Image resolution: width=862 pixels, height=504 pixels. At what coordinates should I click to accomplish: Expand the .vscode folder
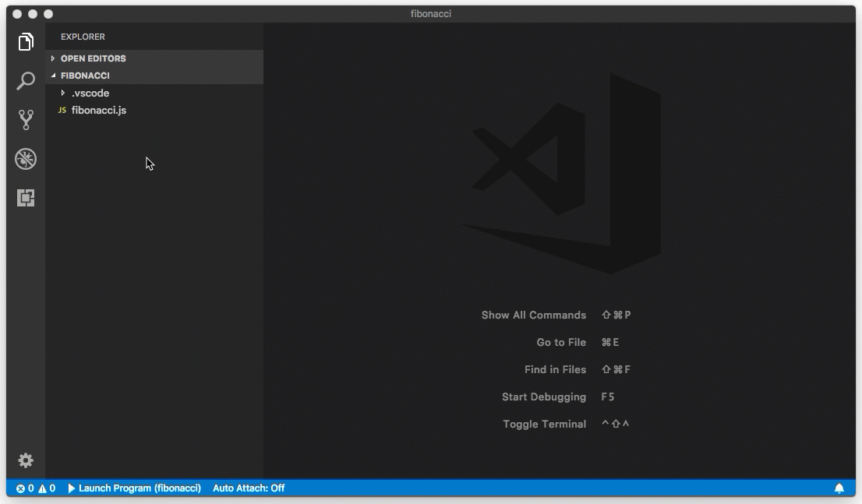(x=90, y=93)
